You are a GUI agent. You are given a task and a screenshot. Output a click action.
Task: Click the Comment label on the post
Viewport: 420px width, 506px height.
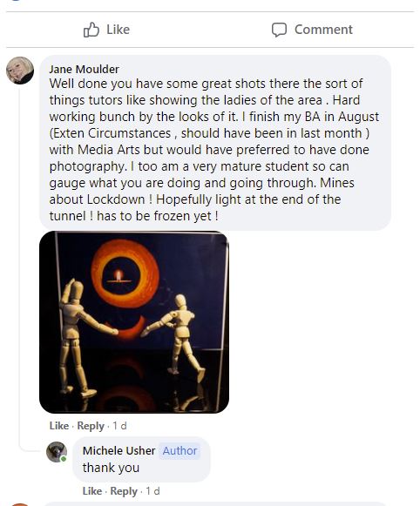point(323,30)
